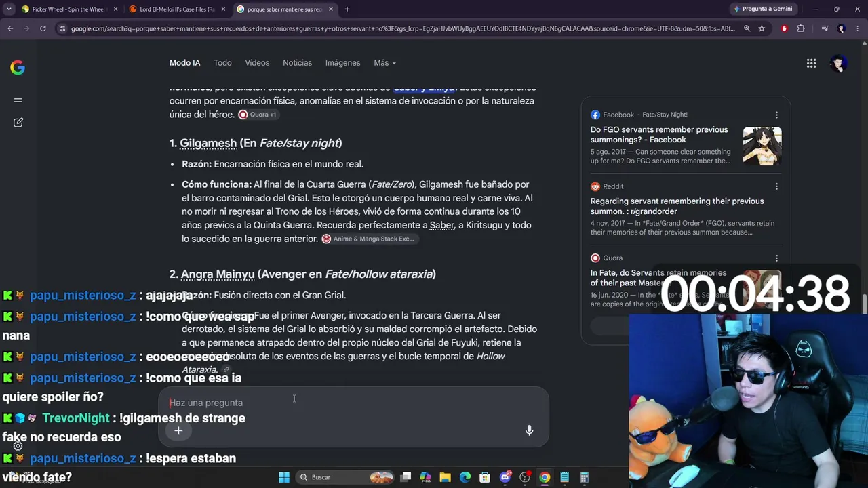The height and width of the screenshot is (488, 868).
Task: Reload the page
Action: [x=43, y=28]
